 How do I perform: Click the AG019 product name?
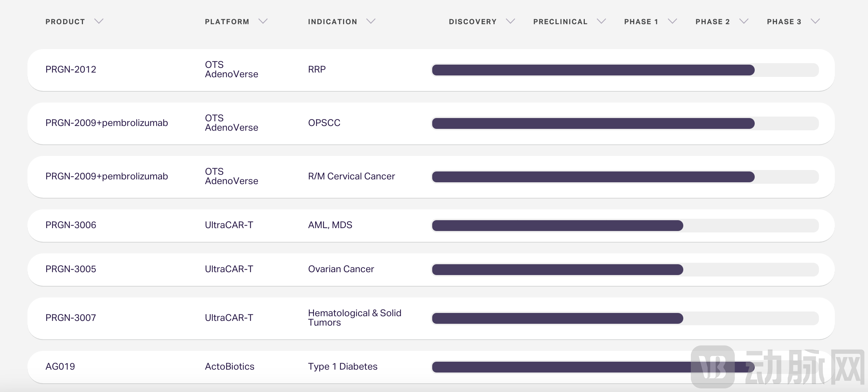coord(60,366)
